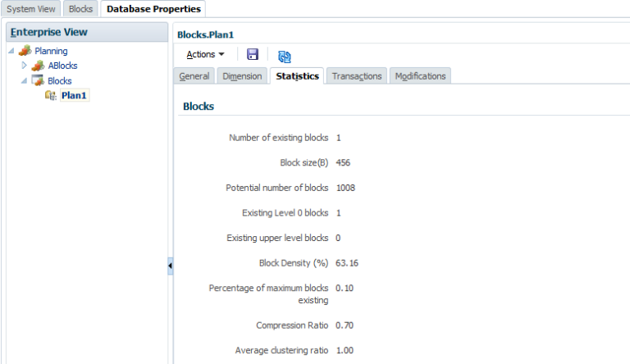Viewport: 630px width, 364px height.
Task: Click the Planning application type icon
Action: tap(25, 51)
